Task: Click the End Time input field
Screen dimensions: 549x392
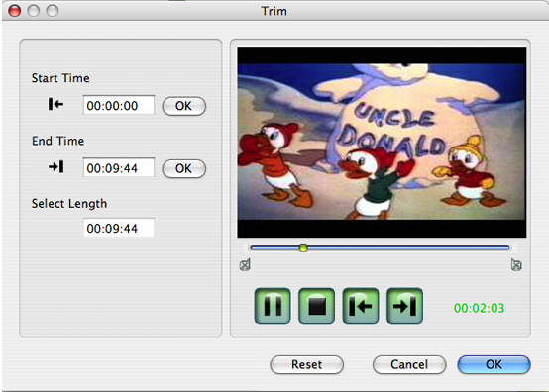Action: tap(119, 167)
